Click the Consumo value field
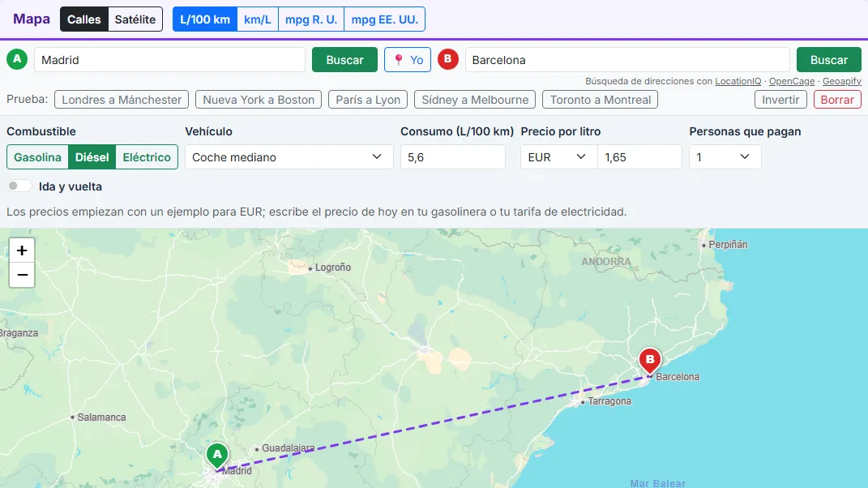The width and height of the screenshot is (868, 488). [x=453, y=157]
